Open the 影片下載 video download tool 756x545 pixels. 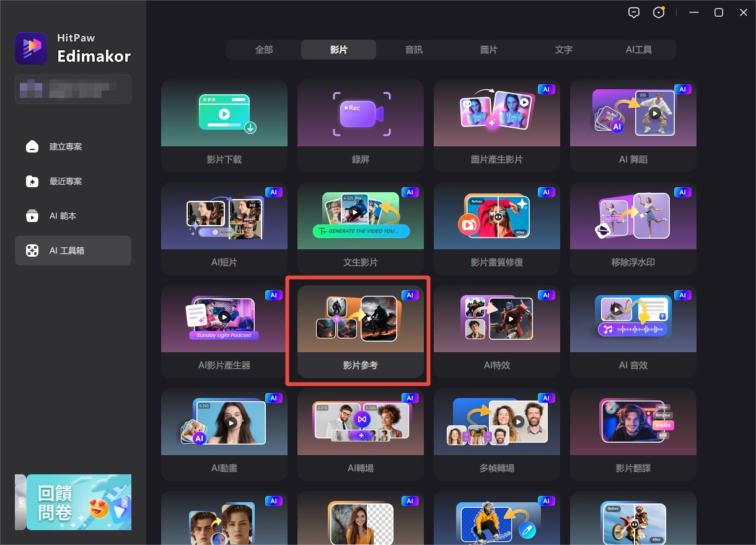(224, 126)
